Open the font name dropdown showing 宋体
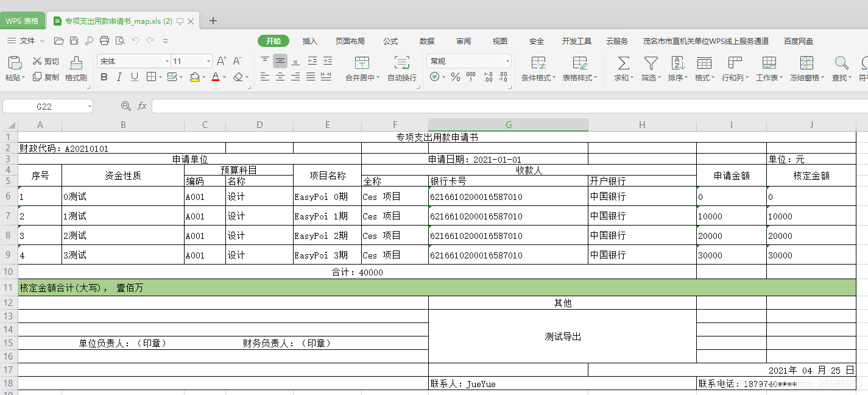 (x=167, y=61)
